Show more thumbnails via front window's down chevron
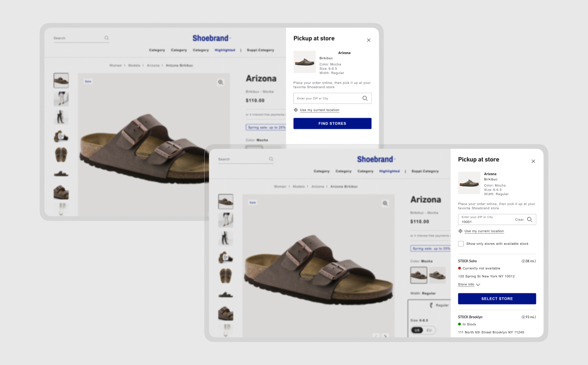Image resolution: width=588 pixels, height=365 pixels. [226, 335]
